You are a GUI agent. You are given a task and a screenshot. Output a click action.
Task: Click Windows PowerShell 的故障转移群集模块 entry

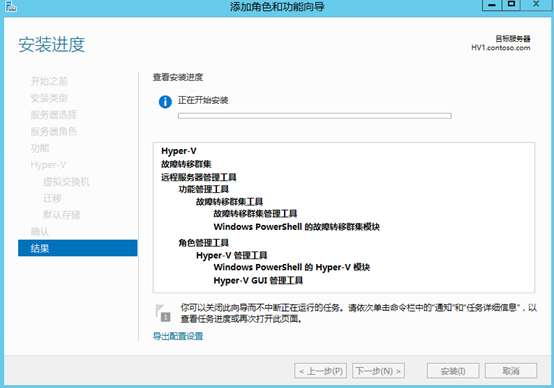(x=296, y=227)
